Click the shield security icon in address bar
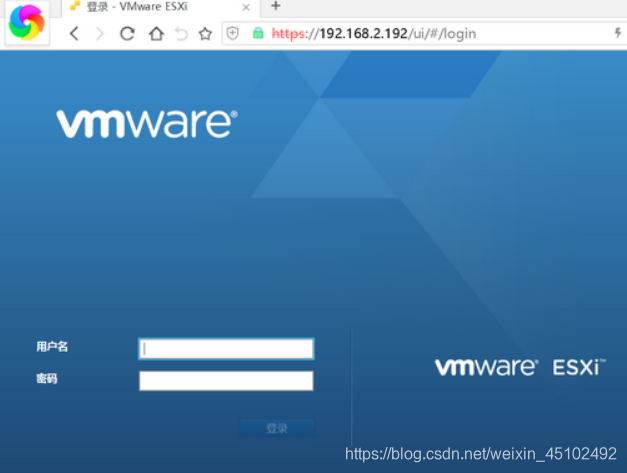The width and height of the screenshot is (627, 473). coord(232,33)
